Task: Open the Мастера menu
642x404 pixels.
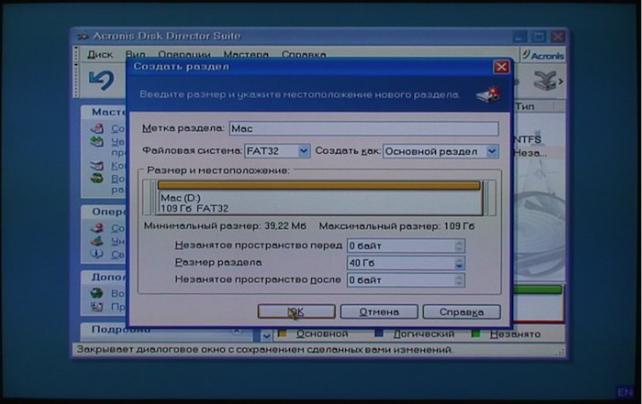Action: coord(246,54)
